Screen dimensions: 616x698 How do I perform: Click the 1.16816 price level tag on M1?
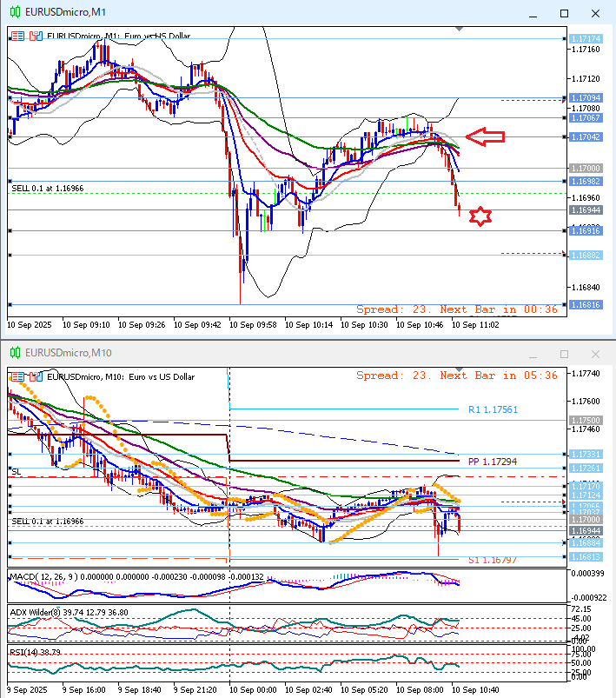[x=586, y=305]
